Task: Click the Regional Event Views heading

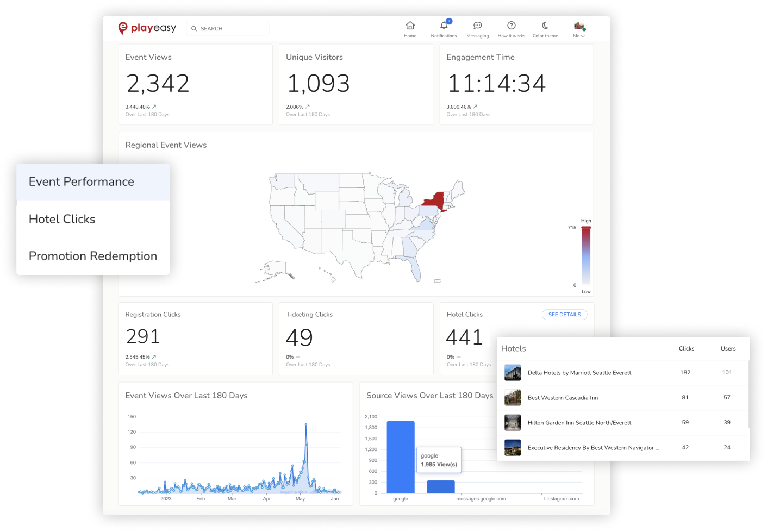Action: coord(166,145)
